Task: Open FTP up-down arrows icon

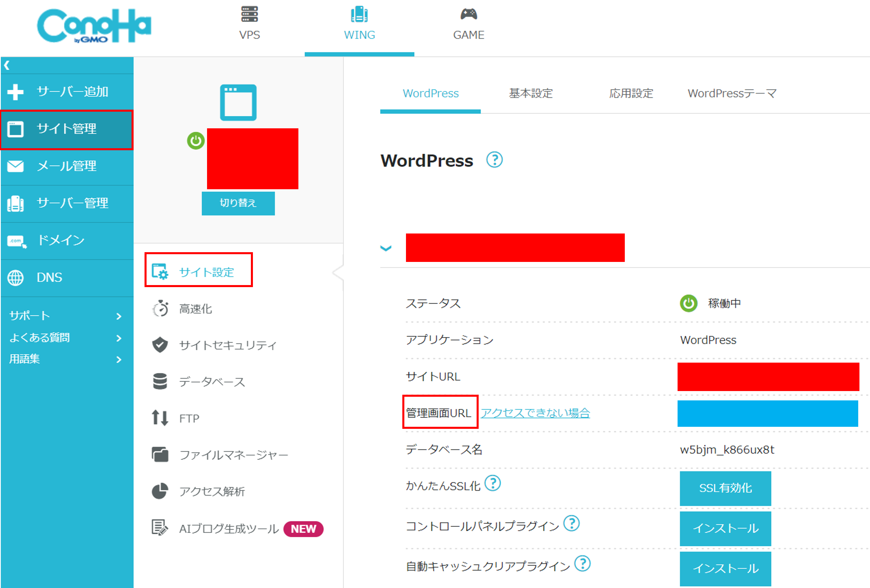Action: tap(160, 418)
